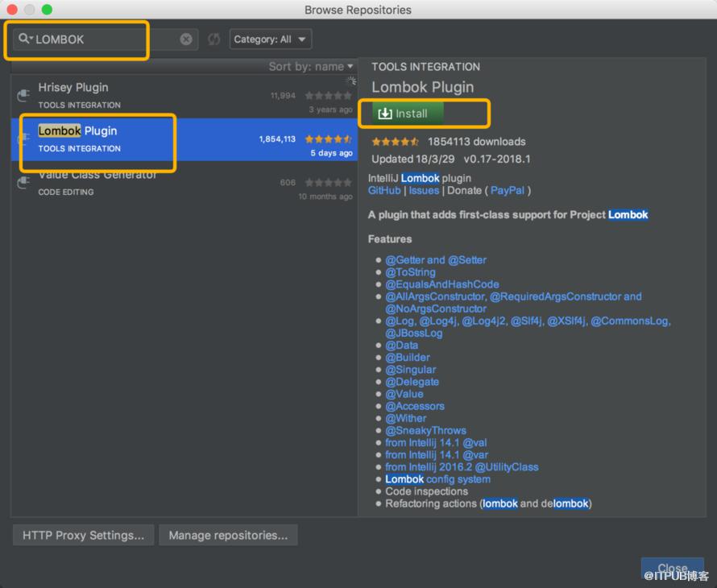Viewport: 717px width, 588px height.
Task: Select Value Class Generator plugin entry
Action: click(x=184, y=183)
